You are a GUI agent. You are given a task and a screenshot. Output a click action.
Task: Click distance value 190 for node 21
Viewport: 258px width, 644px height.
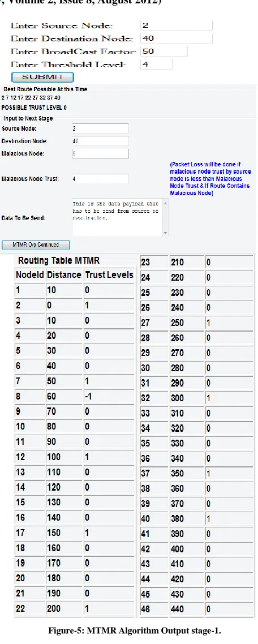(x=54, y=594)
